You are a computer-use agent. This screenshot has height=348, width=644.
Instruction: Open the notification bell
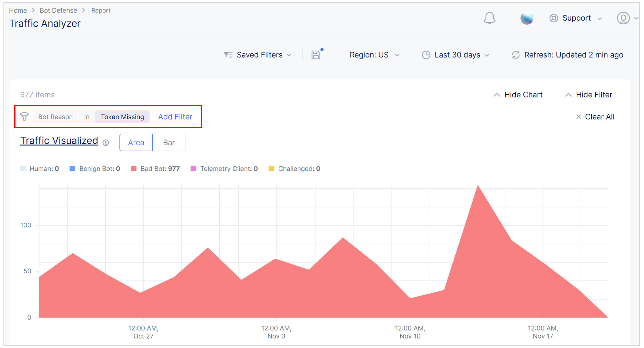click(490, 18)
